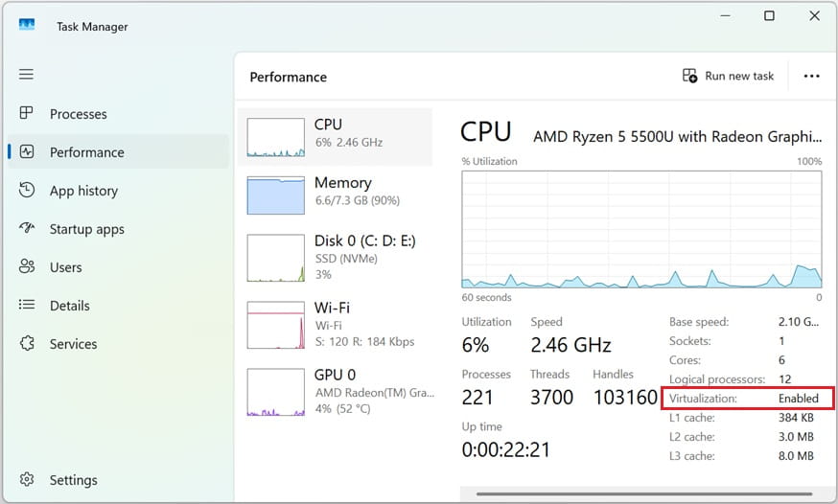Click Run new task button

(729, 76)
